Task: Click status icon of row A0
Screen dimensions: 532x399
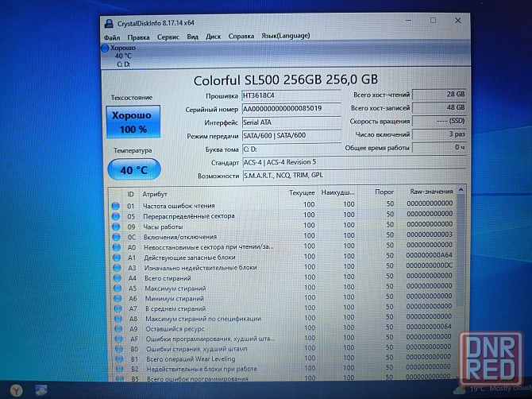Action: coord(117,247)
